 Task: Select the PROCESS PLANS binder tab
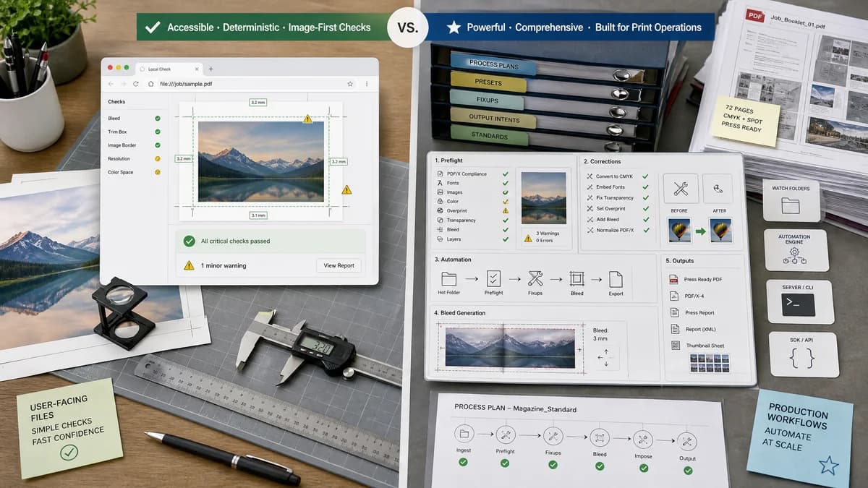[x=493, y=64]
